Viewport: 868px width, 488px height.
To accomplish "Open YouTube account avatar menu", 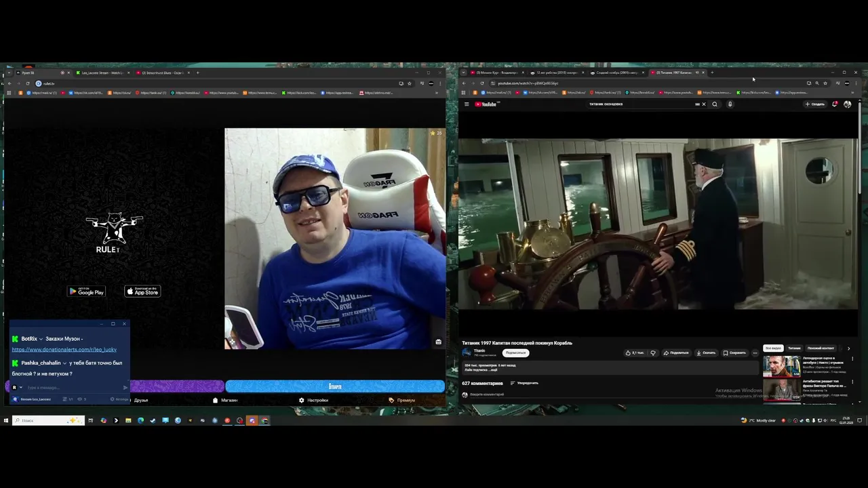I will (848, 104).
